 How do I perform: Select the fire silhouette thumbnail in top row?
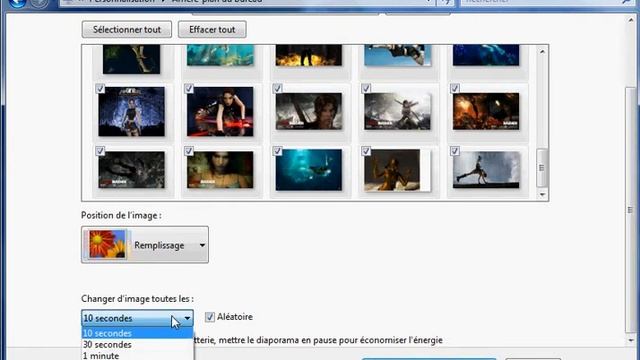(309, 55)
